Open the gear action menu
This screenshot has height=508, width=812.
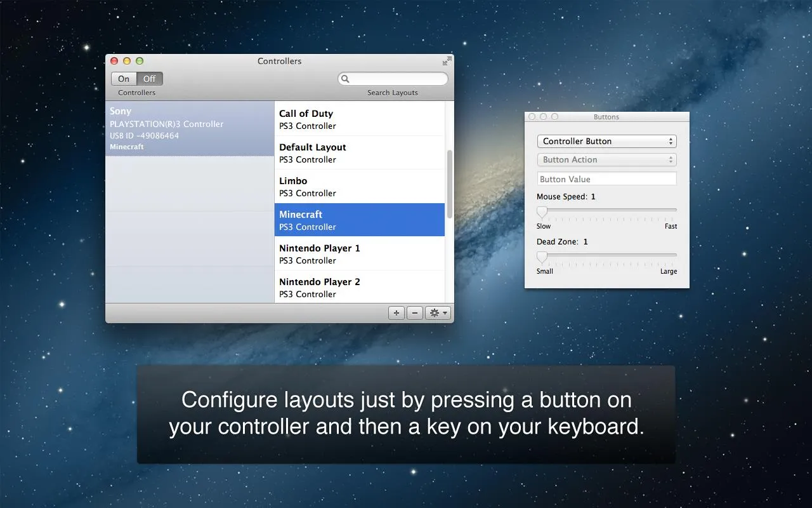(x=433, y=312)
